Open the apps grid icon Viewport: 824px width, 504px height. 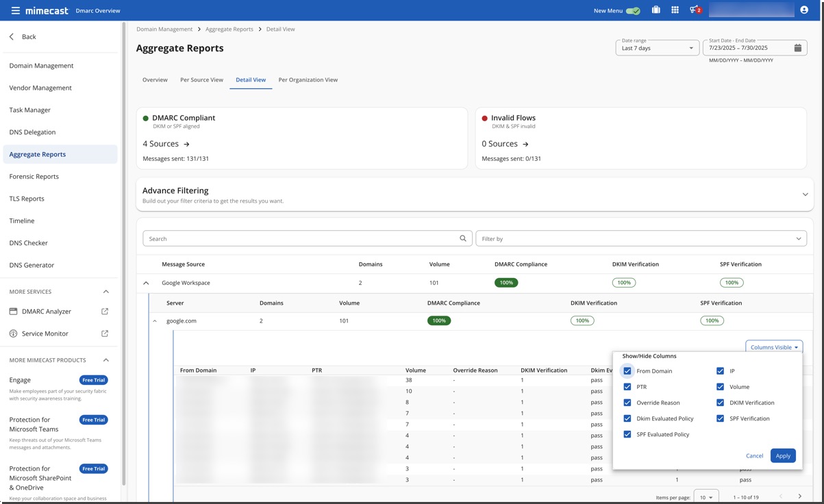tap(675, 10)
